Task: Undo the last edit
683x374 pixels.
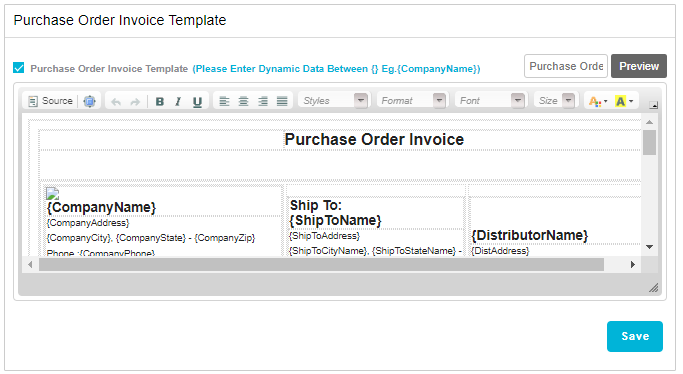Action: tap(116, 102)
